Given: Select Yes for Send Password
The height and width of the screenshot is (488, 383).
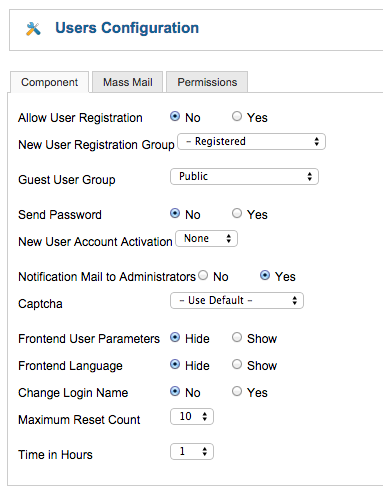Looking at the screenshot, I should 237,213.
